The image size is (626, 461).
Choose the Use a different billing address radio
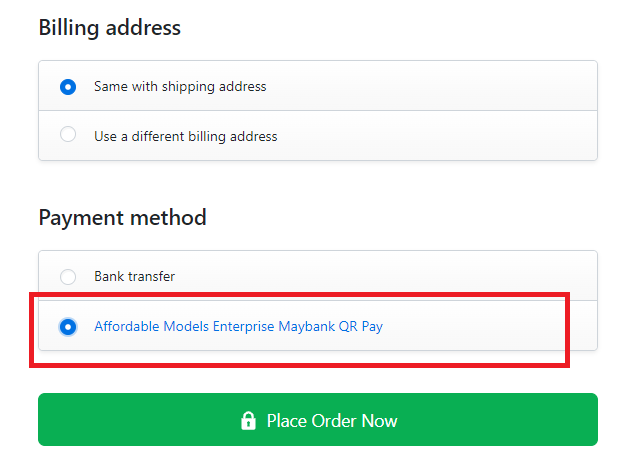click(x=68, y=134)
